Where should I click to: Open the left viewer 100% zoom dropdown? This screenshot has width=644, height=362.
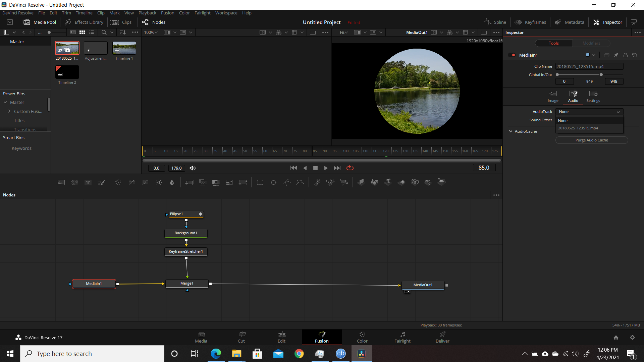tap(151, 32)
